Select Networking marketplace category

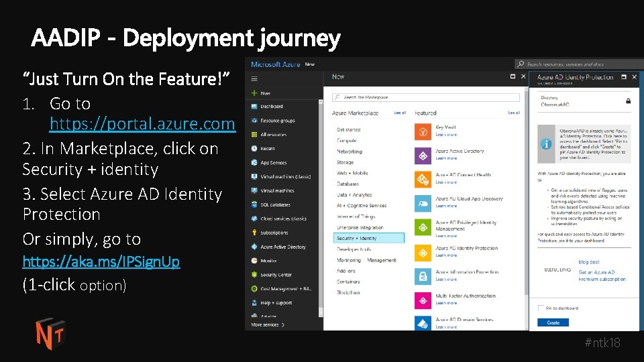click(x=350, y=152)
